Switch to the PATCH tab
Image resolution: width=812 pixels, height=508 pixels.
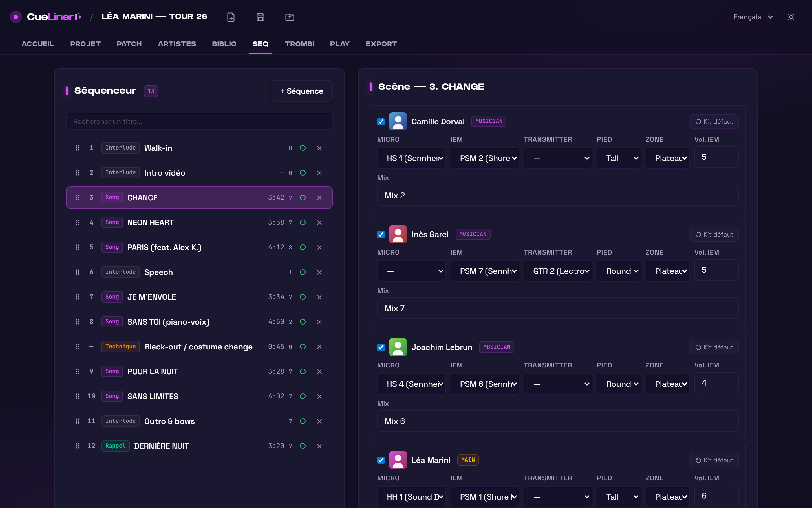click(x=129, y=44)
